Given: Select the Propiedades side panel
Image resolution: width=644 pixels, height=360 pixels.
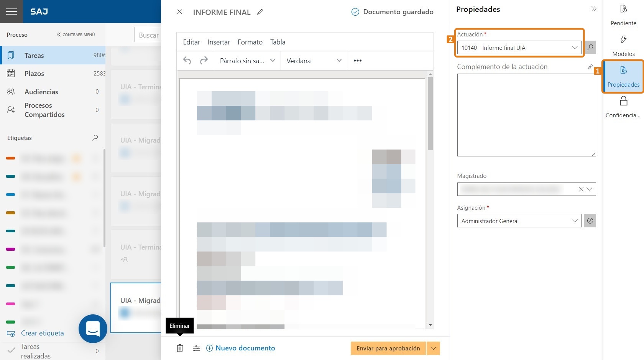Looking at the screenshot, I should [x=623, y=77].
